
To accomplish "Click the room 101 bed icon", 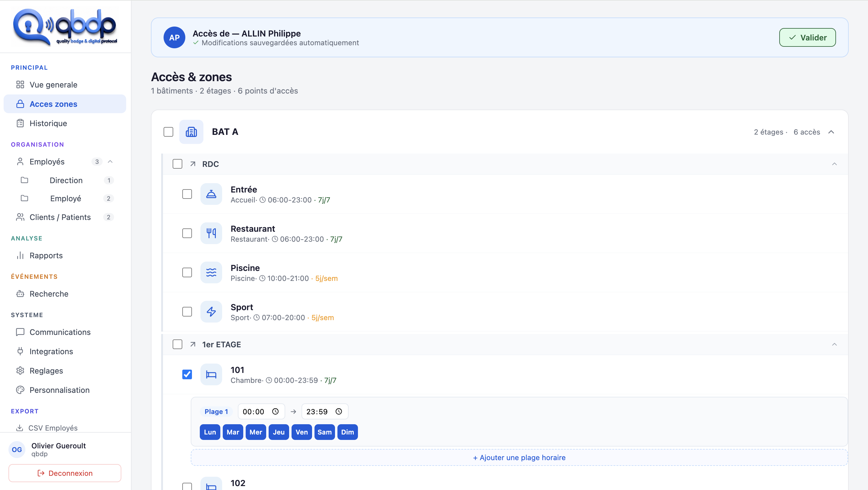I will click(x=211, y=374).
